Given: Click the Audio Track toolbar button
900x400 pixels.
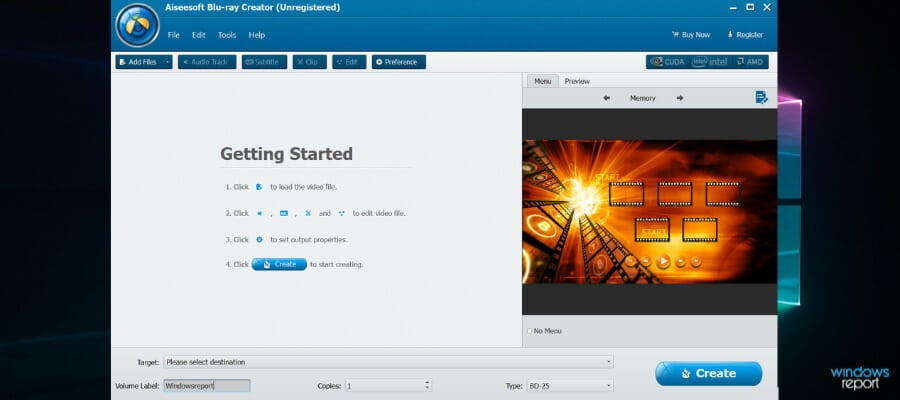Looking at the screenshot, I should pyautogui.click(x=207, y=62).
